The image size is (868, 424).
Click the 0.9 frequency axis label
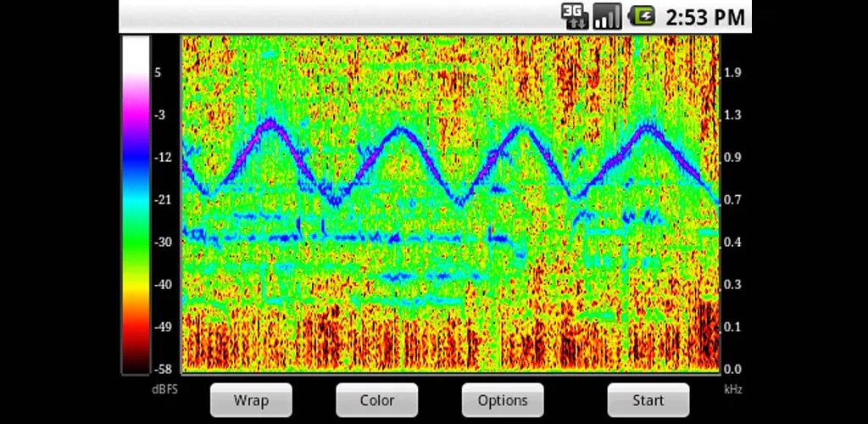pyautogui.click(x=733, y=157)
